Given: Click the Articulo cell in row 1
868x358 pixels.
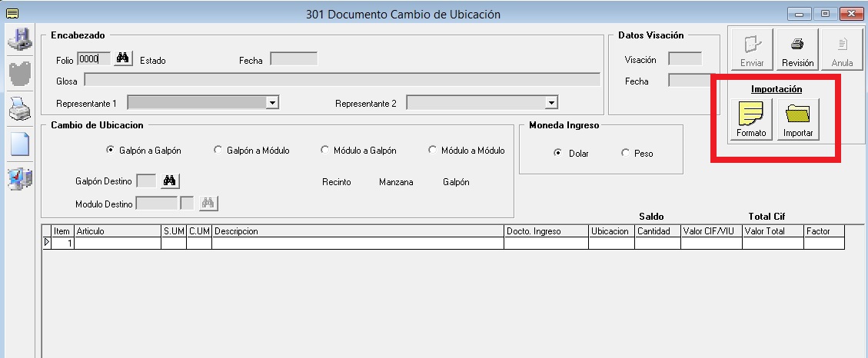Looking at the screenshot, I should pos(118,243).
